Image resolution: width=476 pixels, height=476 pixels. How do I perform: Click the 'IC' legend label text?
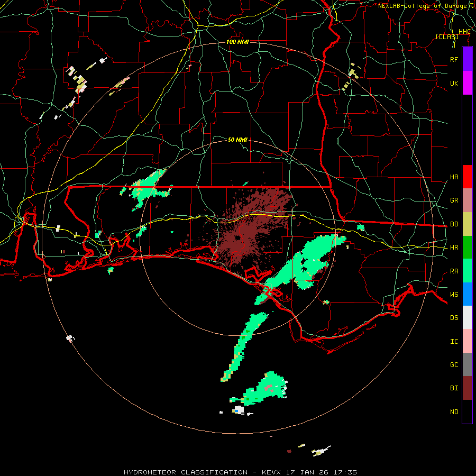(x=454, y=342)
